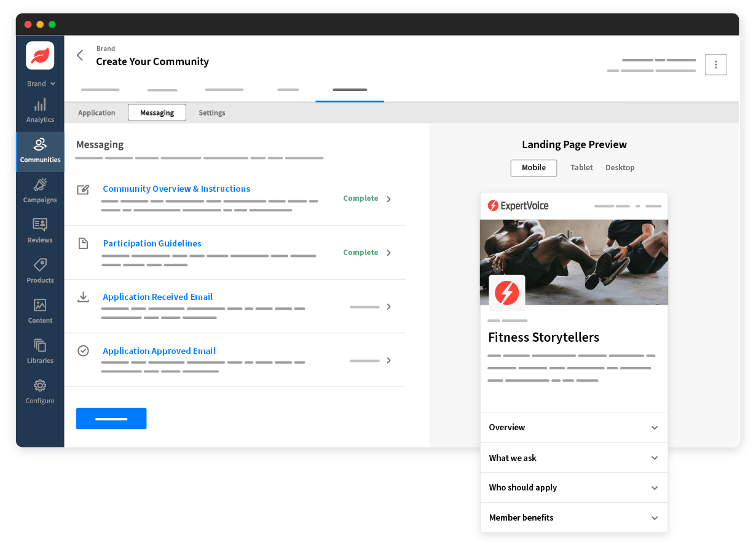Click the Reviews sidebar icon

(39, 230)
